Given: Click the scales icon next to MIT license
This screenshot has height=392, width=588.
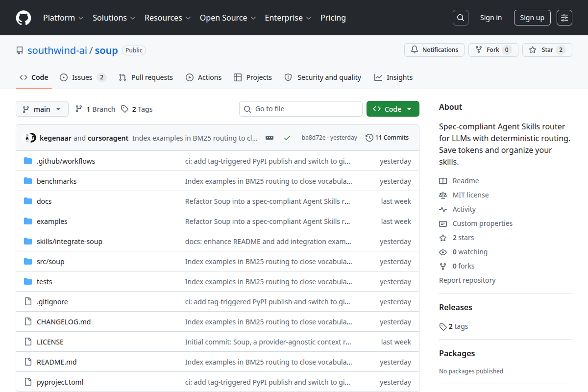Looking at the screenshot, I should pos(443,195).
